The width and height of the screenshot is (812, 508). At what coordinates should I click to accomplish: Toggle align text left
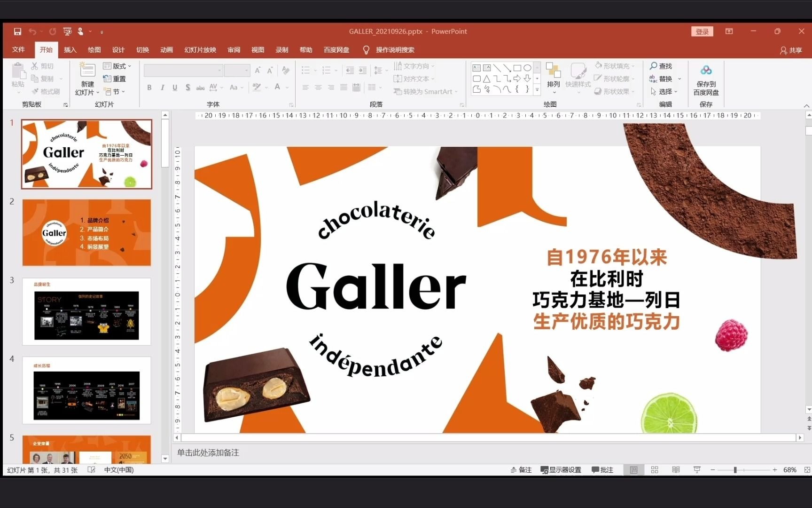coord(305,87)
